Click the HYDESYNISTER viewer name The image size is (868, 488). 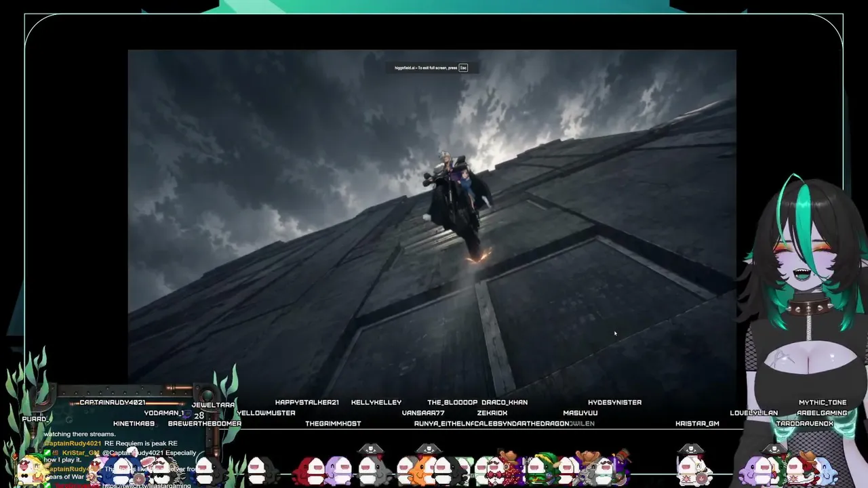[x=614, y=402]
